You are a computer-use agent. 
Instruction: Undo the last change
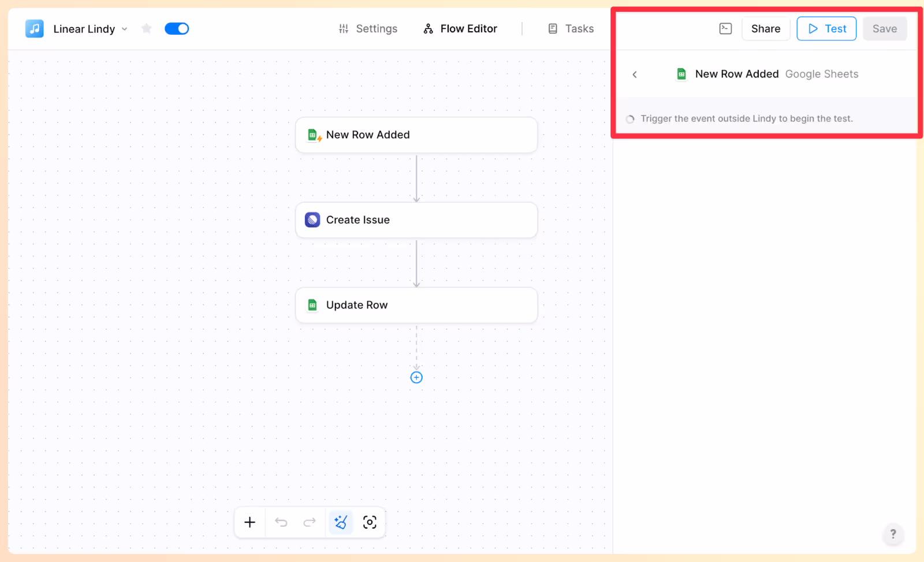pos(281,522)
